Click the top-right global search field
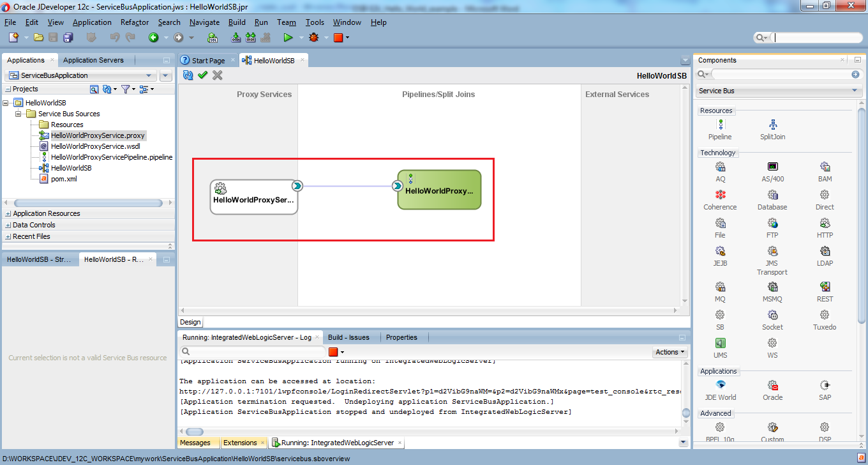Image resolution: width=868 pixels, height=465 pixels. coord(817,38)
